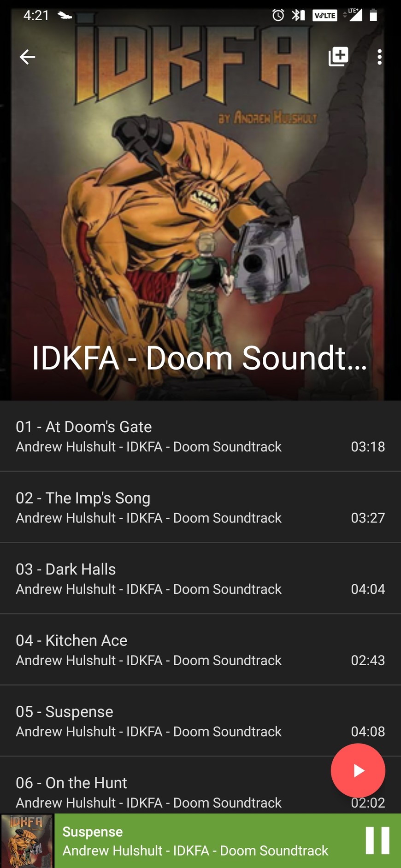Go back using the arrow icon
This screenshot has height=868, width=401.
tap(27, 57)
